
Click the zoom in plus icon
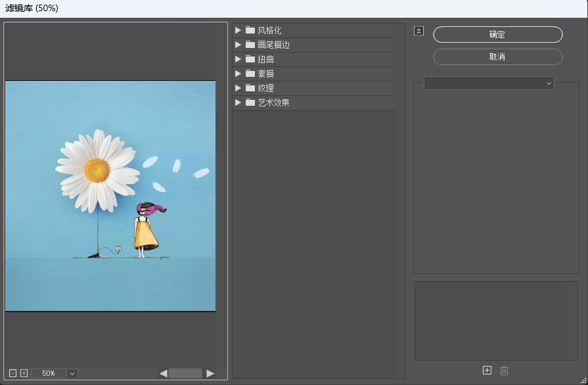coord(24,373)
